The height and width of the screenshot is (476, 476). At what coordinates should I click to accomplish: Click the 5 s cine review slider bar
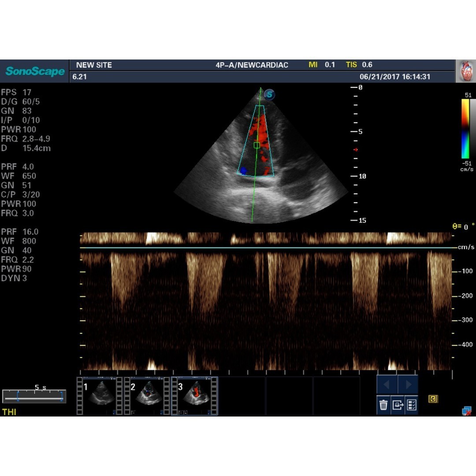click(x=34, y=397)
